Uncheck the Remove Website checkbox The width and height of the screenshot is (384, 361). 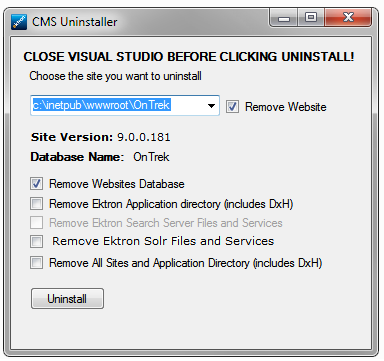click(232, 107)
